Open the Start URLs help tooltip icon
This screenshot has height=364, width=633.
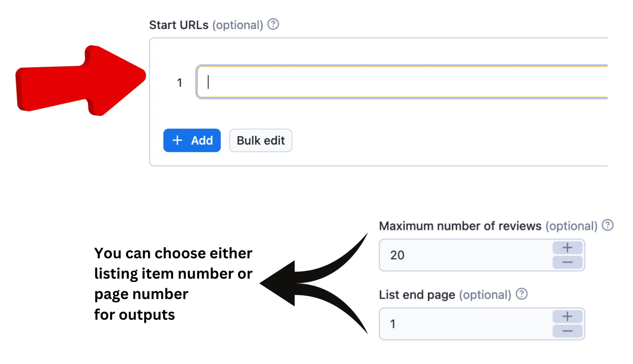tap(273, 24)
